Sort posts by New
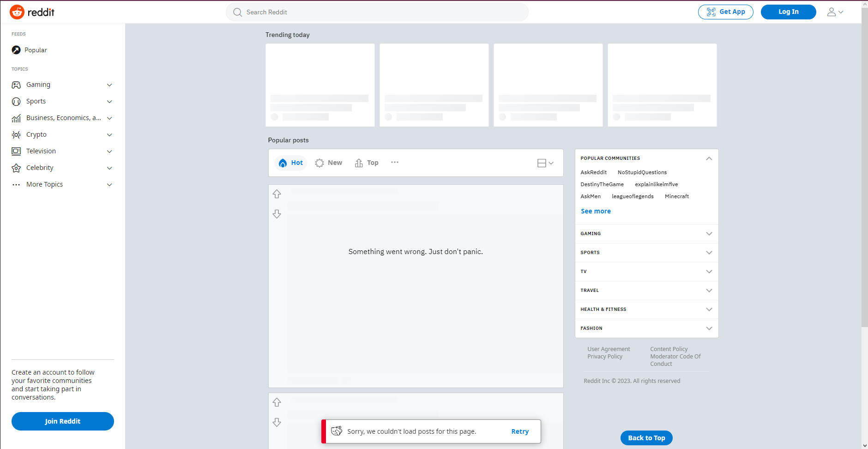 pos(329,163)
